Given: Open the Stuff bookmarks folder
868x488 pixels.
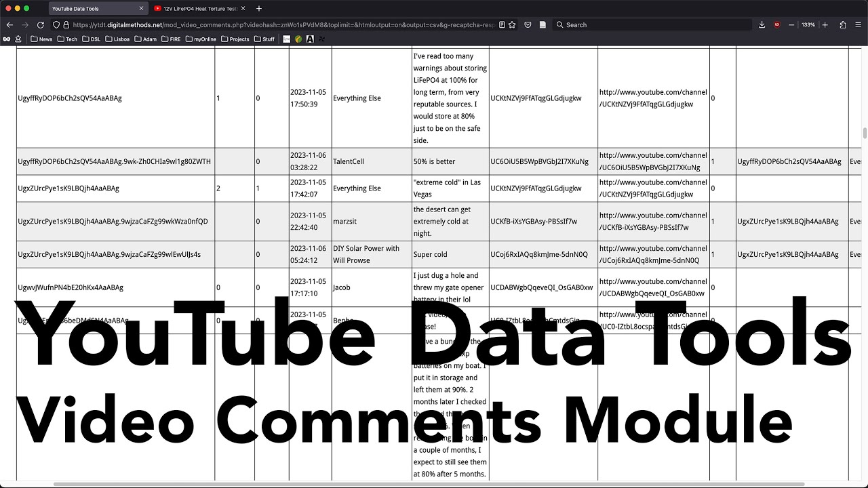Looking at the screenshot, I should click(x=264, y=39).
